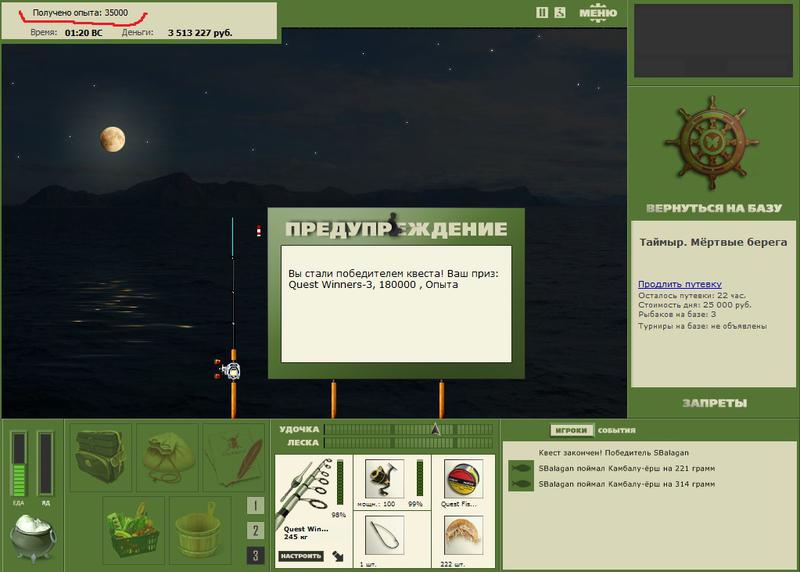Image resolution: width=800 pixels, height=572 pixels.
Task: Click 'Осталось путевки: 22 час.' text
Action: [692, 295]
